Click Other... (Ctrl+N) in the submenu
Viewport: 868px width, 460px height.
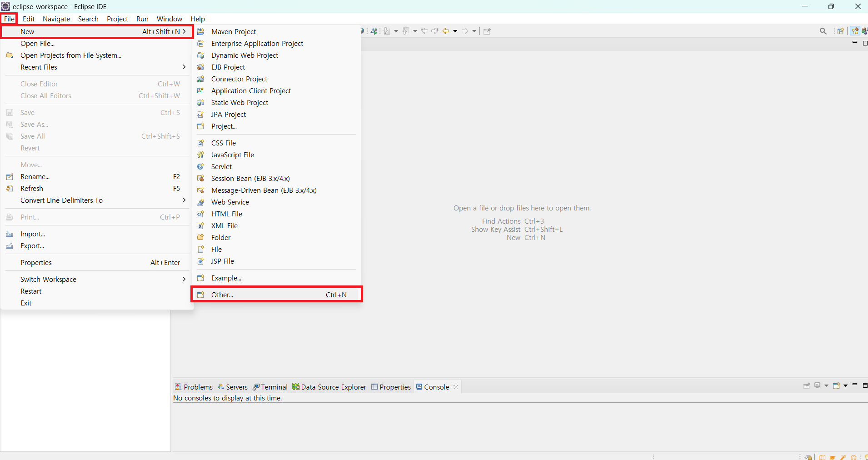[277, 295]
